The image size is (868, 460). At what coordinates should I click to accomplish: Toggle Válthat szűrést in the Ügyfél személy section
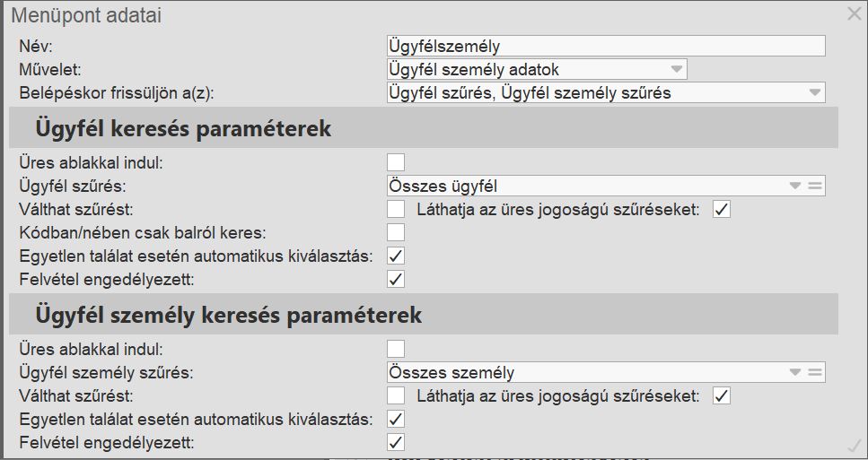396,395
